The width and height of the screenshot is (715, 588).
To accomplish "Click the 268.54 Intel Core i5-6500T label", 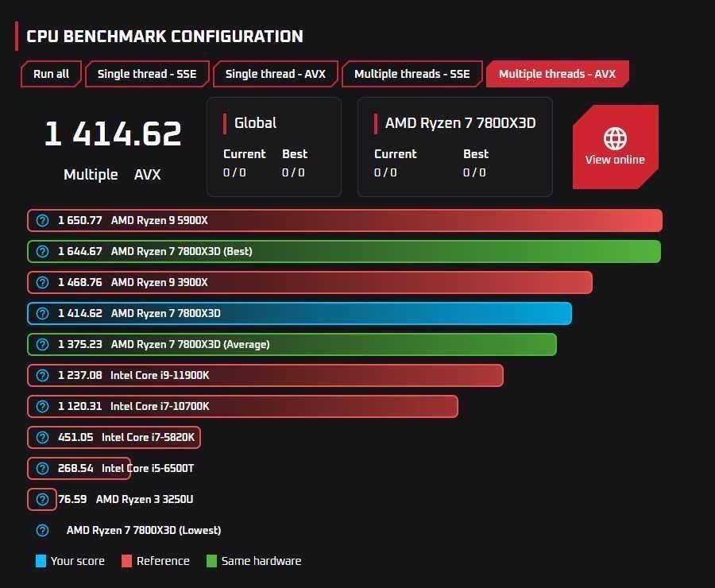I will pos(126,469).
